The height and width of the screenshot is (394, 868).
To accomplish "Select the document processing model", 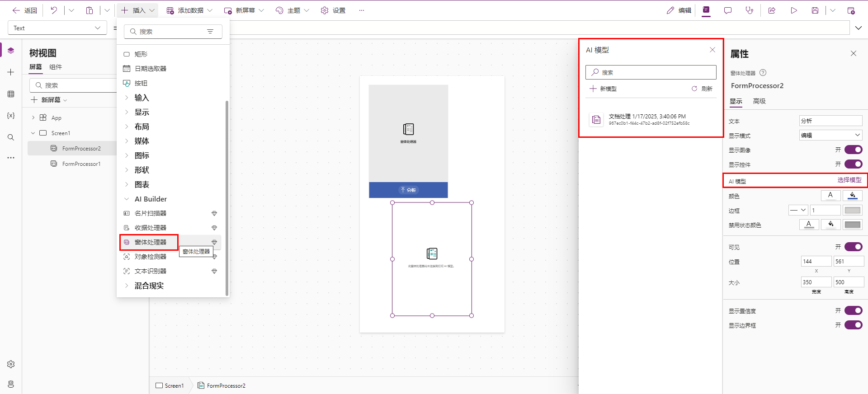I will pyautogui.click(x=651, y=120).
